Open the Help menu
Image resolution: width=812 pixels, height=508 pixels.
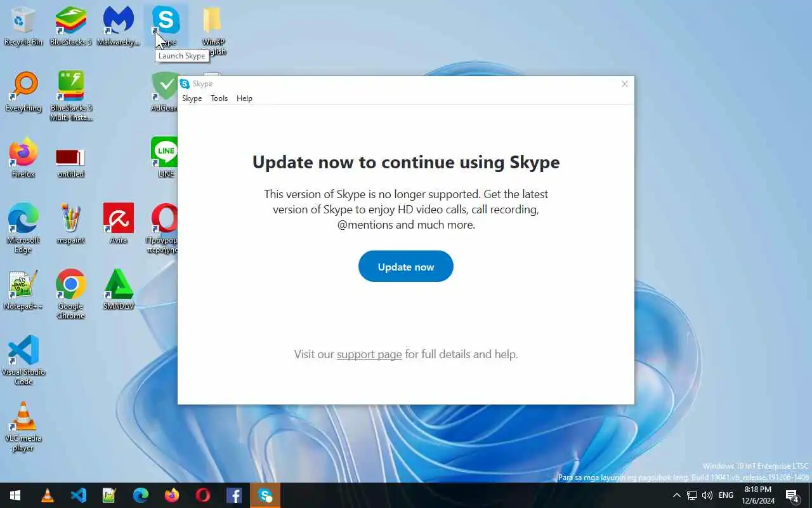244,98
